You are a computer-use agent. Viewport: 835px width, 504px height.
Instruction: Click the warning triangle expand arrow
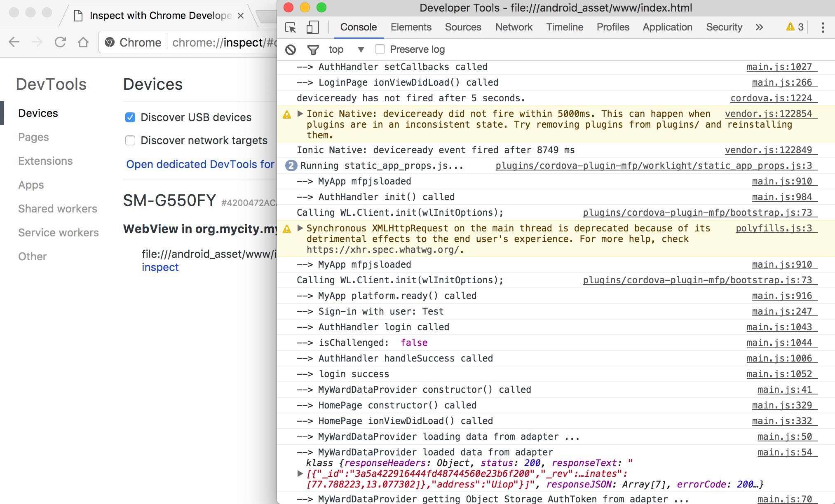[300, 113]
